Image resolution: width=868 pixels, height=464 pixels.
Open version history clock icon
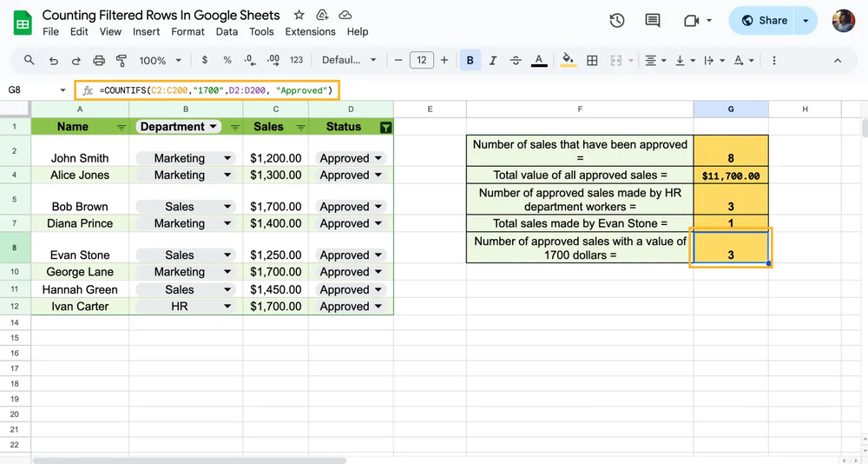617,21
